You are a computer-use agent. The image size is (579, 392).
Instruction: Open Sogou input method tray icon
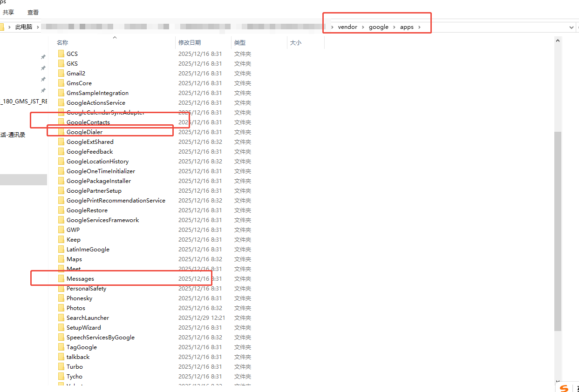564,388
